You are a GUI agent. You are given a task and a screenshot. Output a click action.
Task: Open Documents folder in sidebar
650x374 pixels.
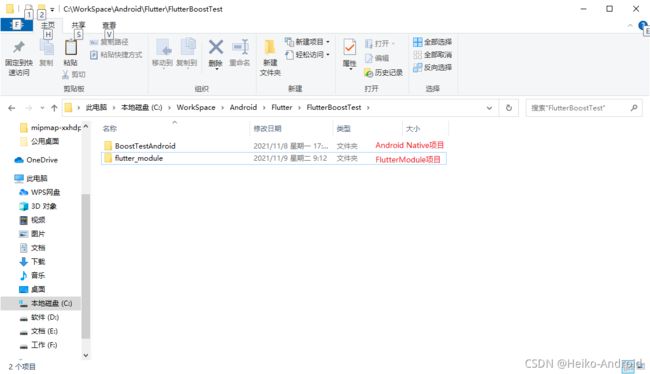(x=32, y=248)
